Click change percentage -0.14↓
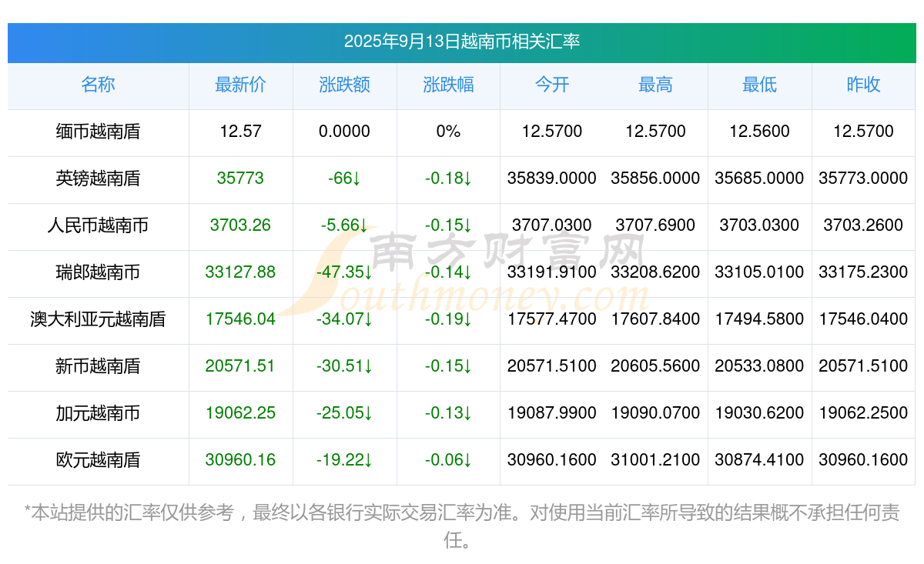The width and height of the screenshot is (924, 564). coord(448,272)
